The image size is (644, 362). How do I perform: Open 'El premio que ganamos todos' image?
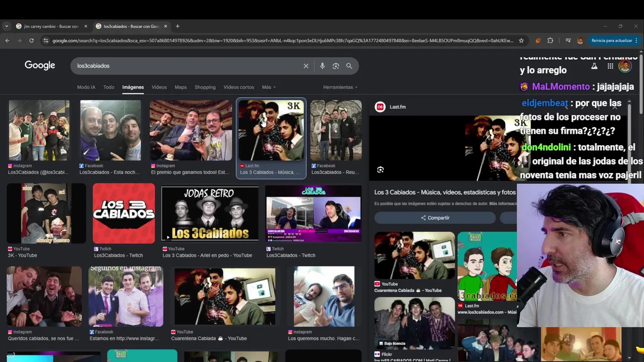pyautogui.click(x=191, y=130)
